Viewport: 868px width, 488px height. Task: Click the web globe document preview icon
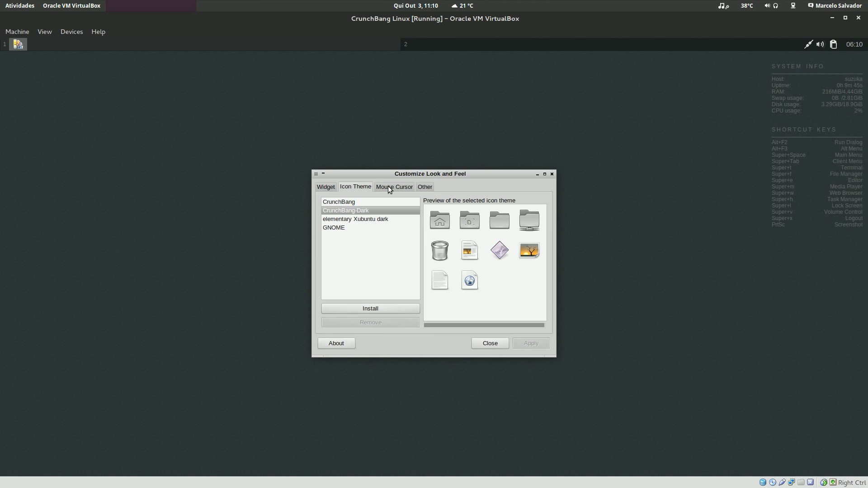pyautogui.click(x=469, y=280)
